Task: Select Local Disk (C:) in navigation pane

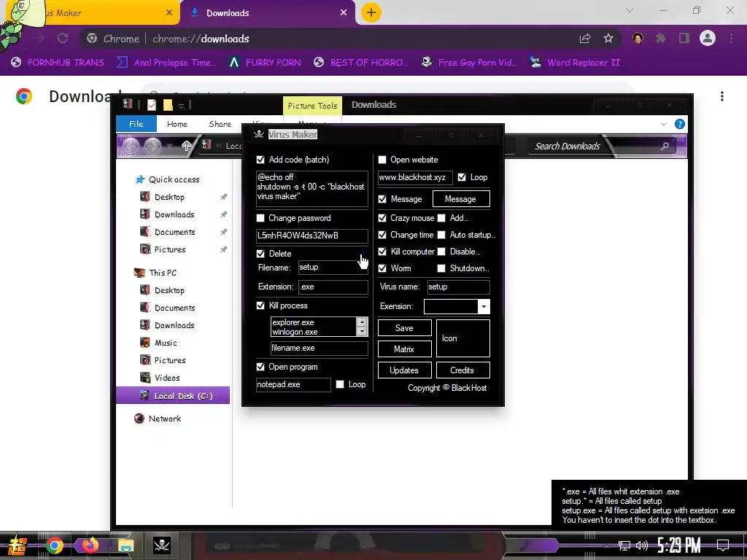Action: point(173,396)
